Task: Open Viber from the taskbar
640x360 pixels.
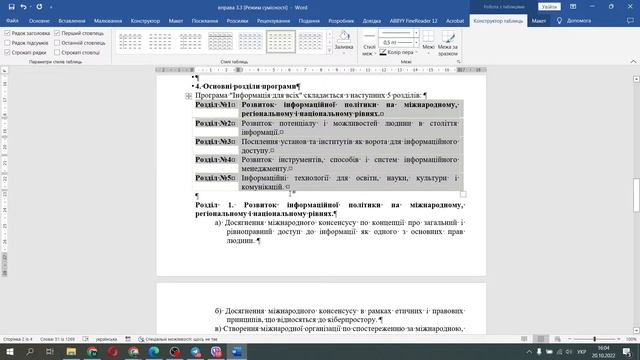Action: (216, 351)
